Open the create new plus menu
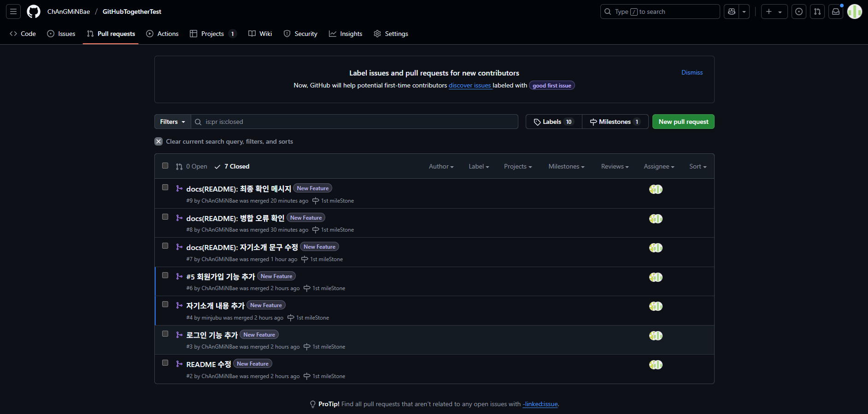Screen dimensions: 868x414 [x=774, y=12]
